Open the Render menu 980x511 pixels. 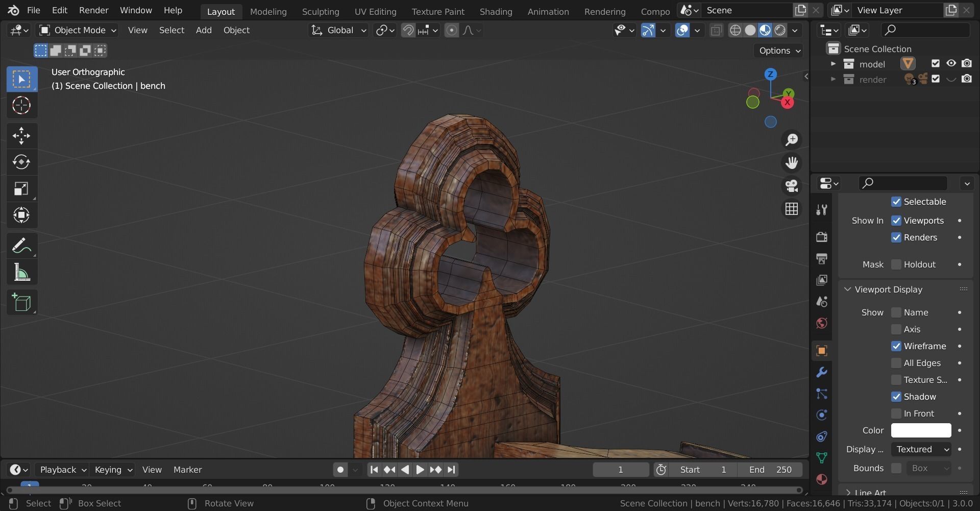94,10
